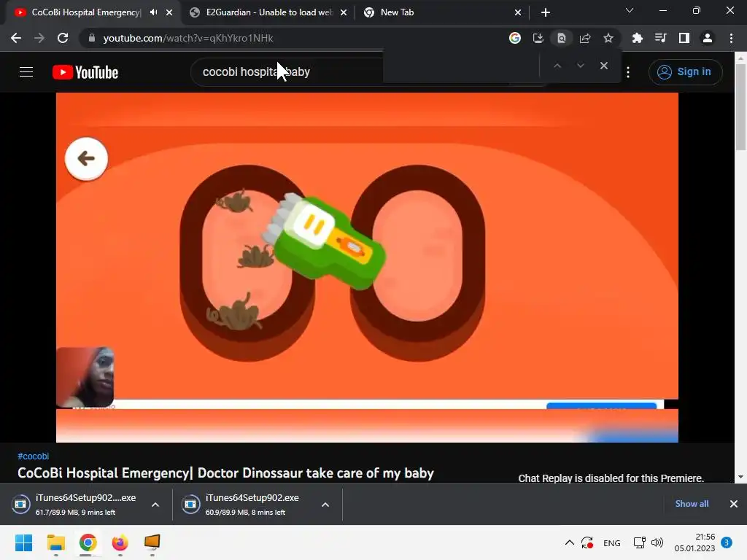This screenshot has height=560, width=747.
Task: Share this page via share icon
Action: (x=585, y=38)
